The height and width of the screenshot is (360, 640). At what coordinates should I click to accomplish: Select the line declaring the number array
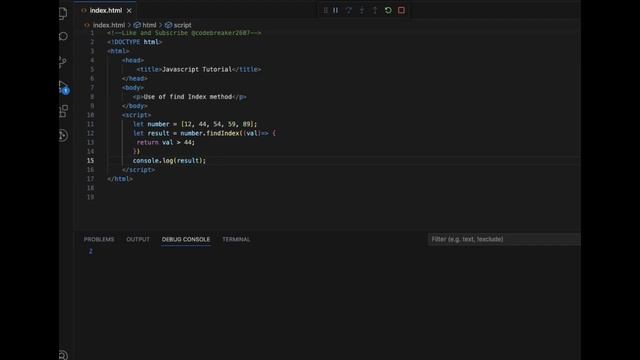click(x=195, y=124)
